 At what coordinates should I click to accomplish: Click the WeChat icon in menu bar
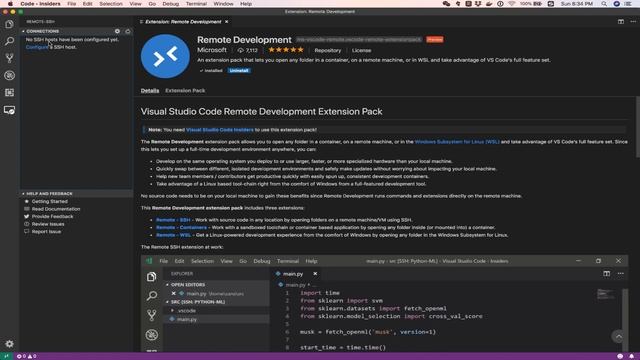click(447, 4)
